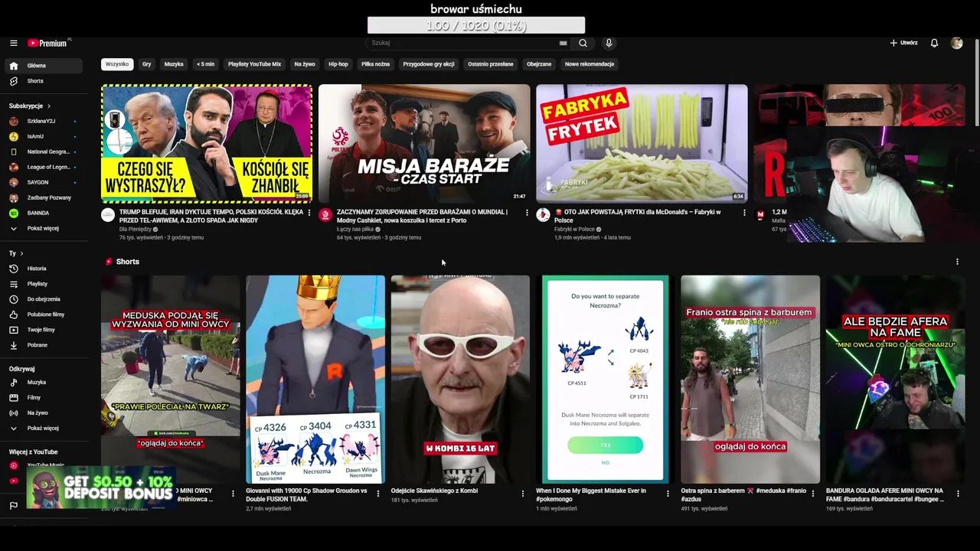Image resolution: width=980 pixels, height=551 pixels.
Task: Open SzklanaY2J subscription channel
Action: (x=43, y=121)
